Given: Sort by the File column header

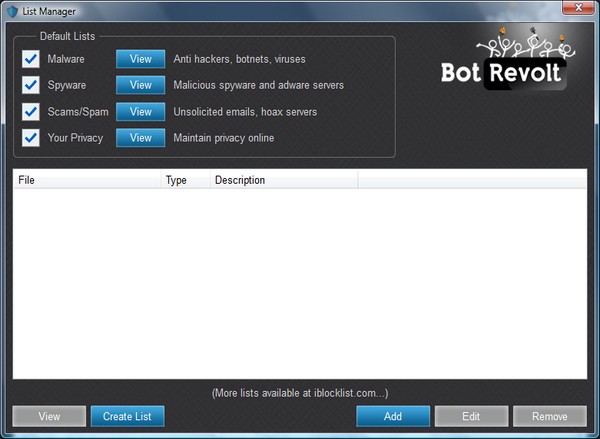Looking at the screenshot, I should [x=86, y=180].
